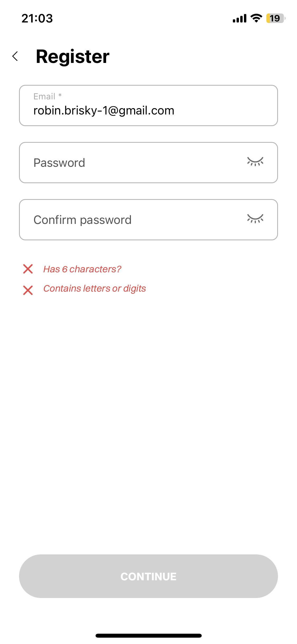
Task: Tap the Wi-Fi icon in the status bar
Action: [x=256, y=18]
